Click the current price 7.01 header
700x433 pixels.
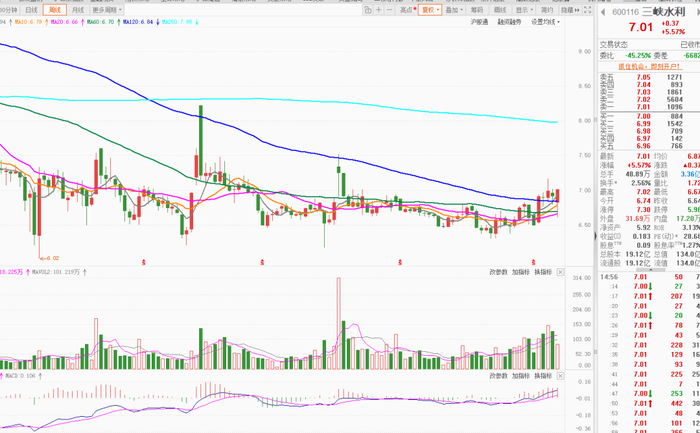pyautogui.click(x=641, y=27)
